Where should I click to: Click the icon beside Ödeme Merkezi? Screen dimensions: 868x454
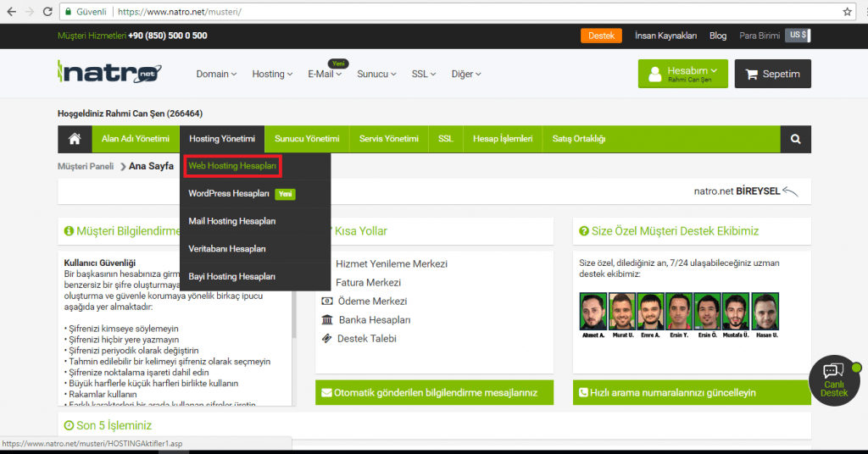click(327, 301)
